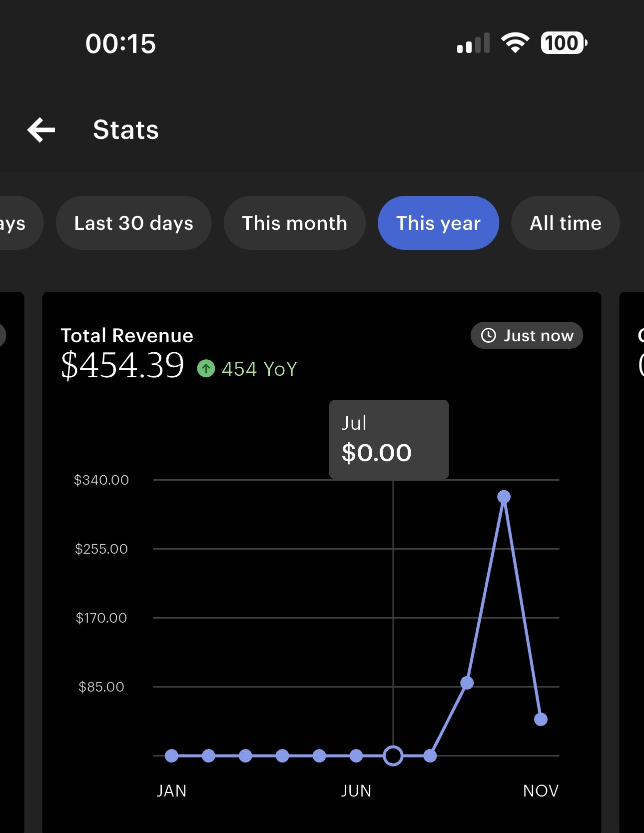The image size is (644, 833).
Task: Tap the last November data point
Action: tap(541, 719)
